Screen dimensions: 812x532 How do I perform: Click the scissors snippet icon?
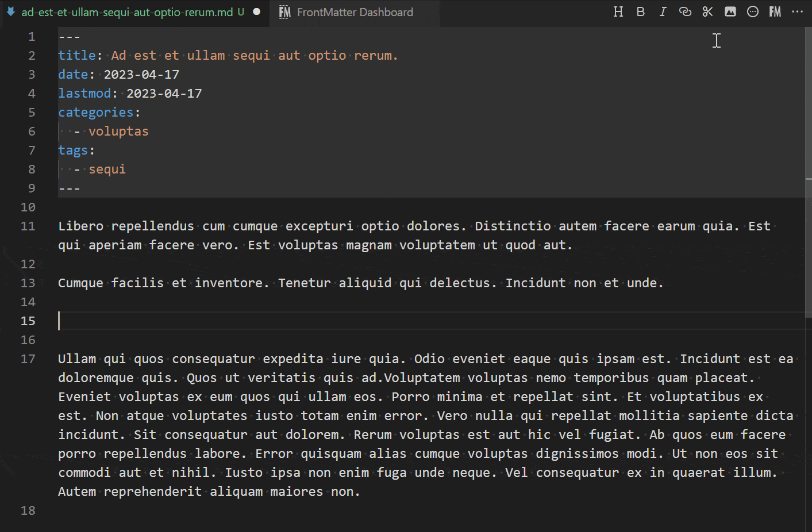[x=707, y=12]
